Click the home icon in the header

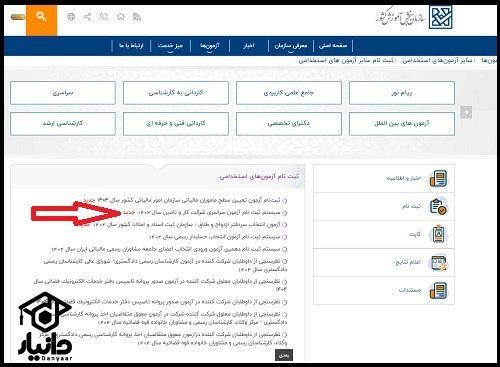click(121, 16)
